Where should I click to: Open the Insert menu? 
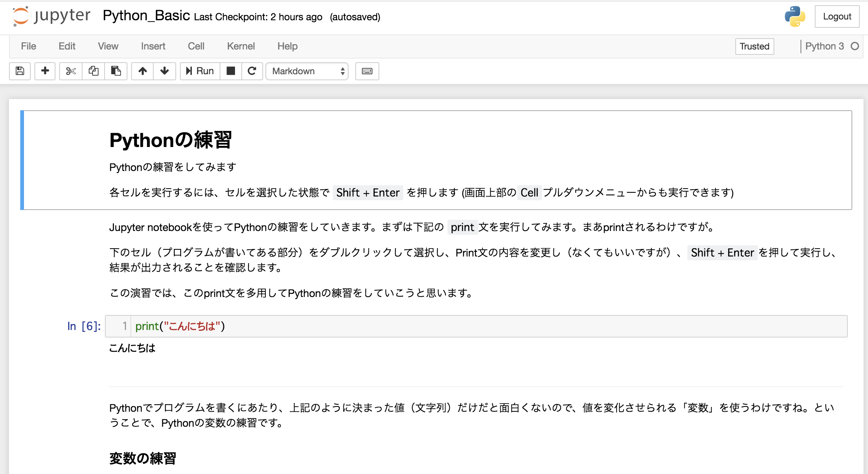(152, 46)
